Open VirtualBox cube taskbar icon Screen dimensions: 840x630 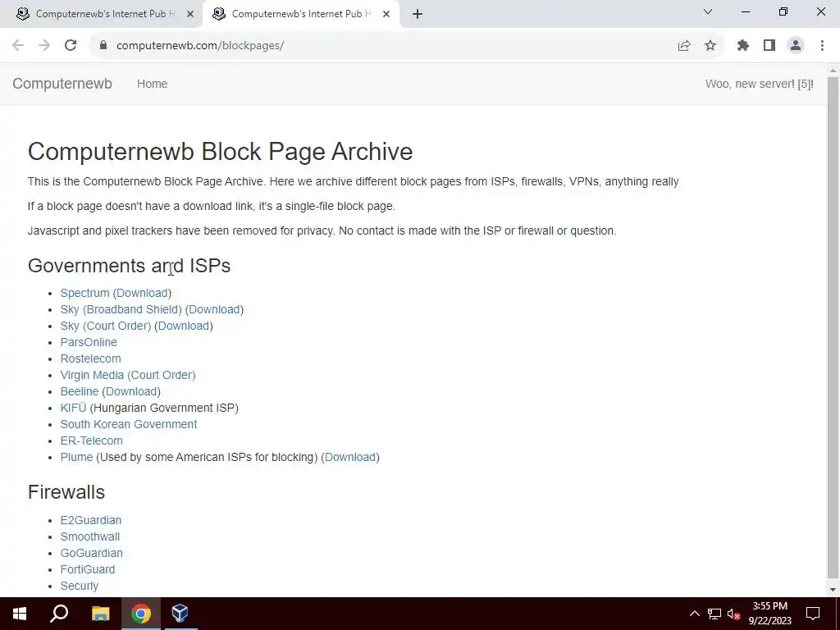coord(180,614)
